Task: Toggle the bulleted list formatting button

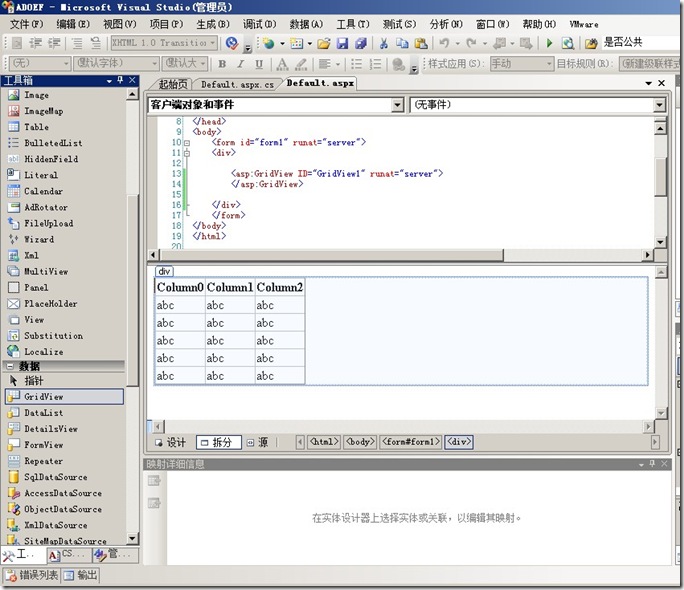Action: pyautogui.click(x=356, y=64)
